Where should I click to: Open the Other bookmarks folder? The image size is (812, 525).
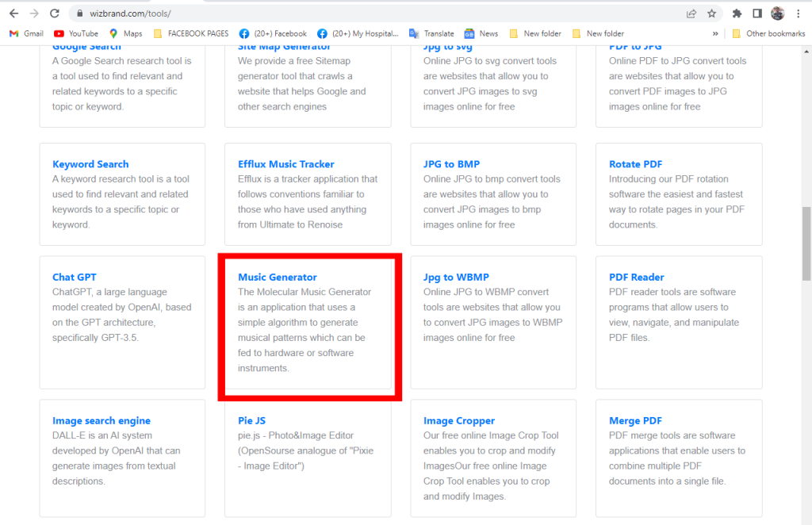[768, 33]
